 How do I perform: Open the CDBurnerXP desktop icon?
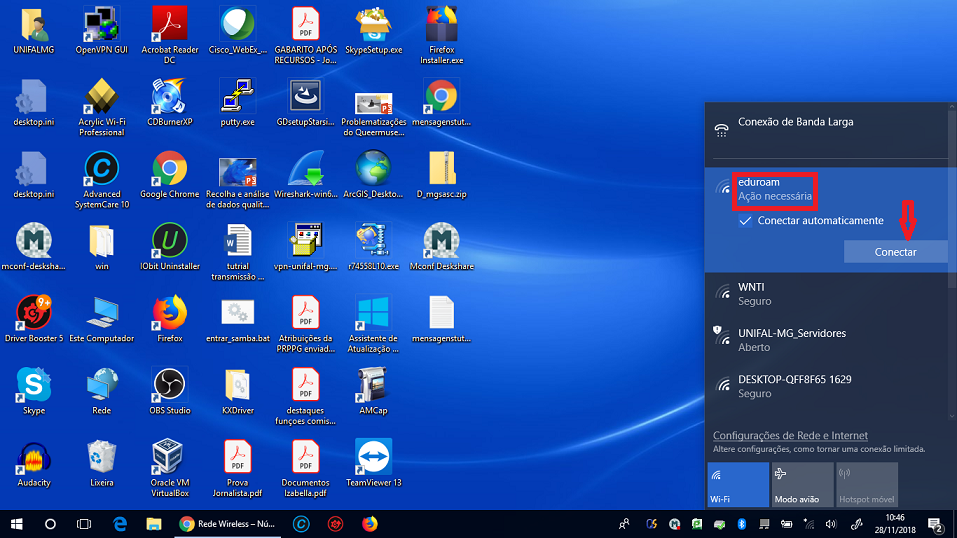click(x=169, y=103)
